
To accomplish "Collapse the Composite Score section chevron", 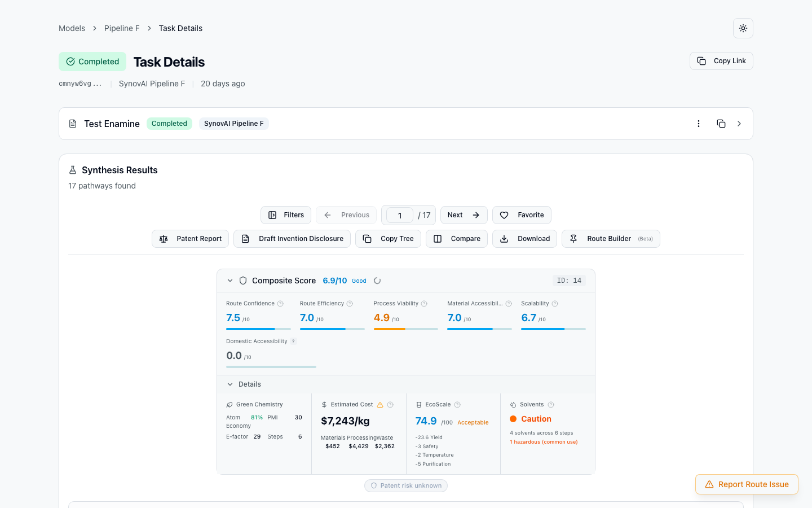I will tap(230, 281).
